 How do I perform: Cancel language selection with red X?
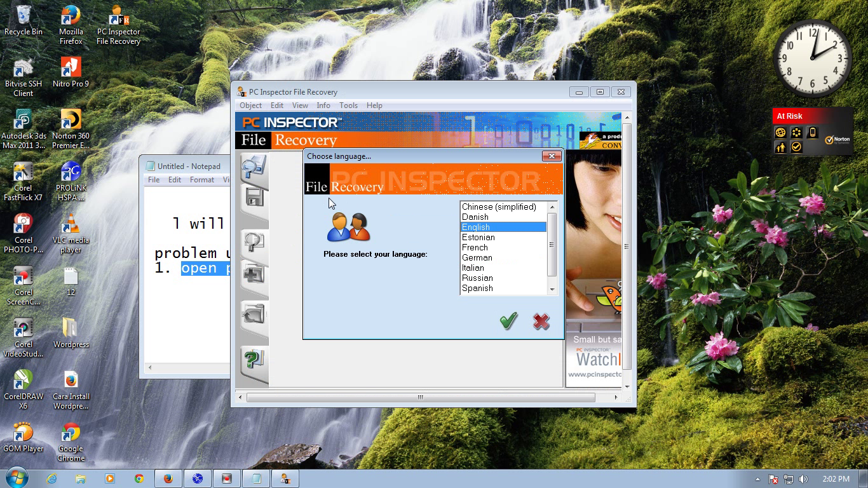tap(541, 321)
